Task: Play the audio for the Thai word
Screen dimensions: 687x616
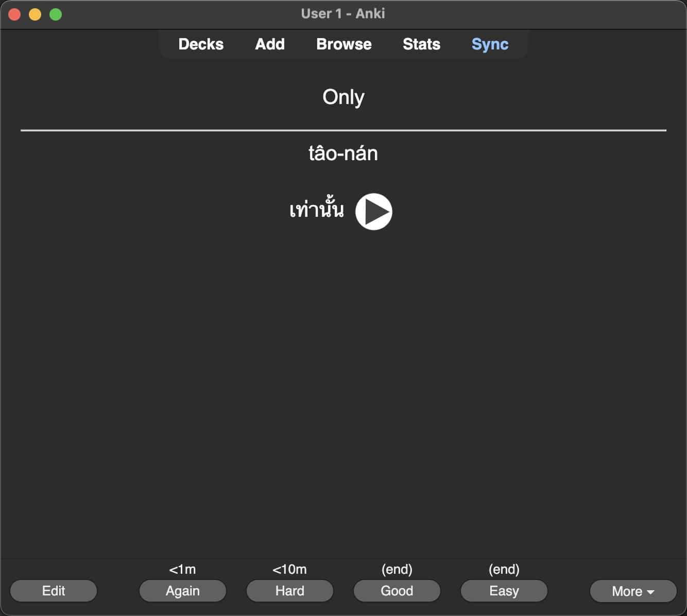Action: (x=373, y=212)
